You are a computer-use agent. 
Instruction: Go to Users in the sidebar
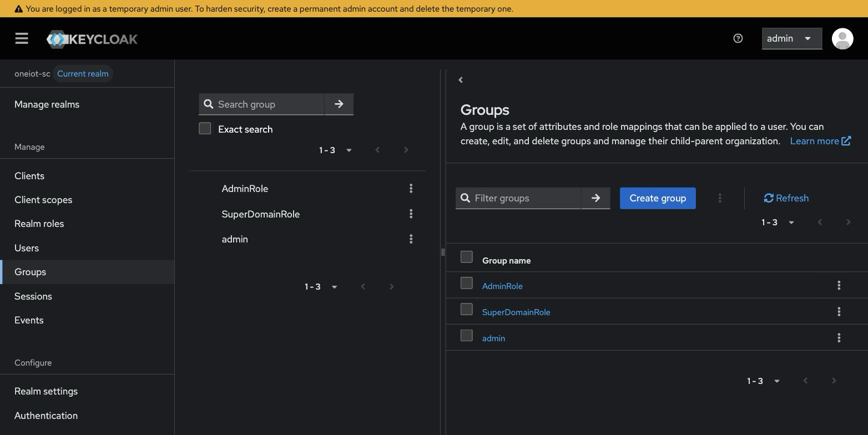click(x=27, y=248)
